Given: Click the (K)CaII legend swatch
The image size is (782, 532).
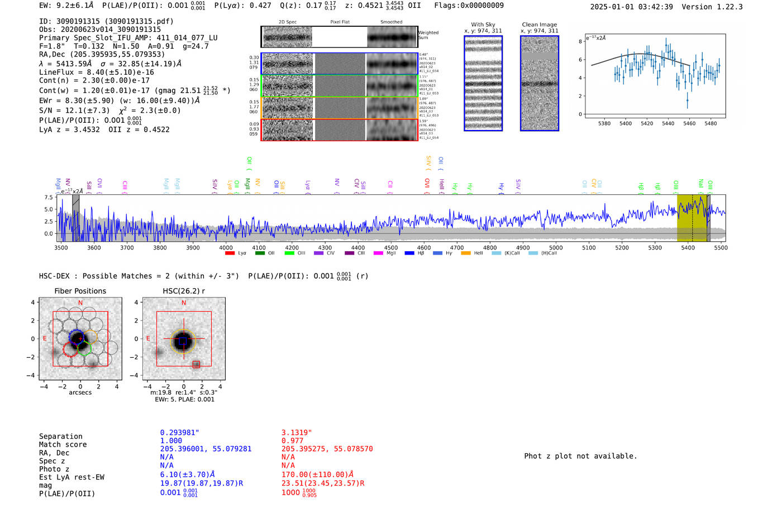Looking at the screenshot, I should [497, 253].
